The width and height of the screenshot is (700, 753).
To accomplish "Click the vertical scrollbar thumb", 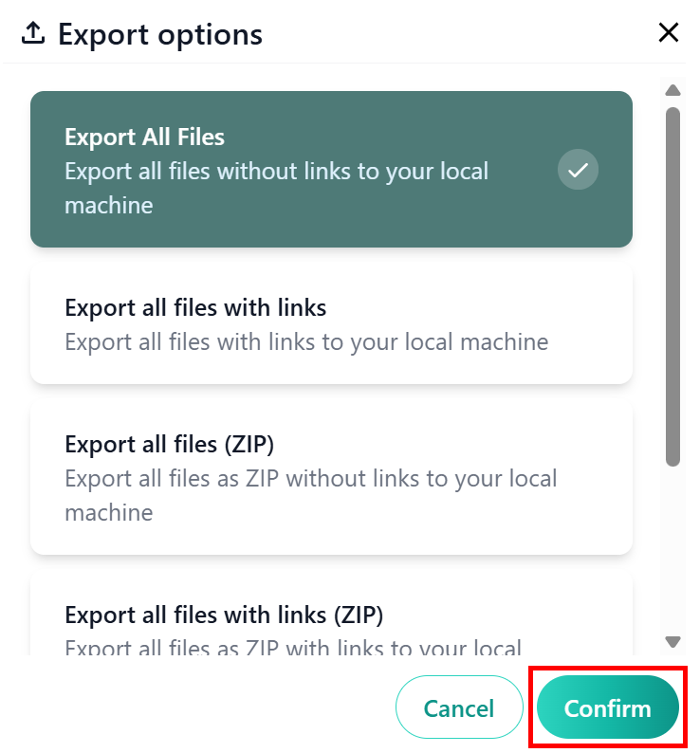I will pos(673,285).
